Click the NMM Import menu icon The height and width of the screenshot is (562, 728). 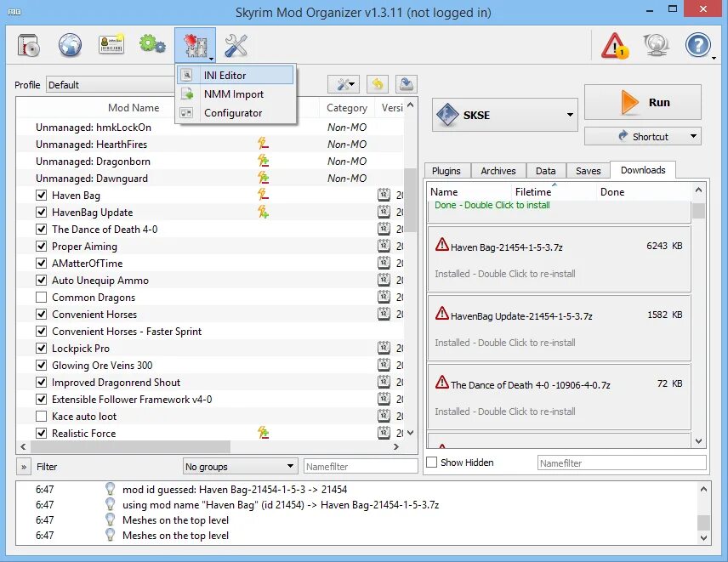click(x=186, y=94)
